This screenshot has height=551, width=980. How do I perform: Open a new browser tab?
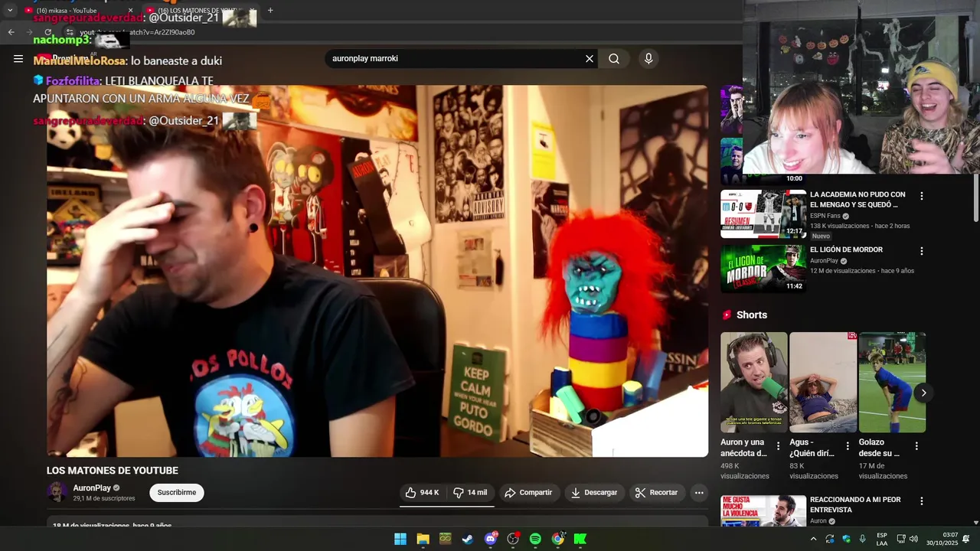(270, 10)
